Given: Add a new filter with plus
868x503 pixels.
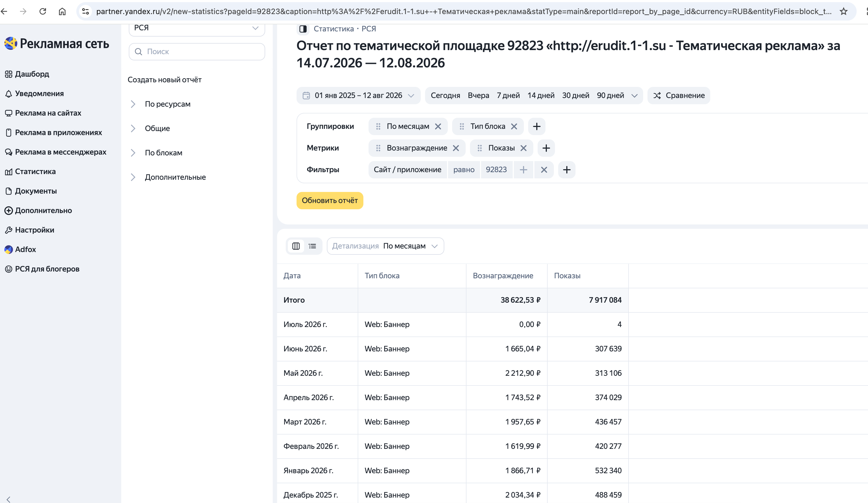Looking at the screenshot, I should 567,170.
